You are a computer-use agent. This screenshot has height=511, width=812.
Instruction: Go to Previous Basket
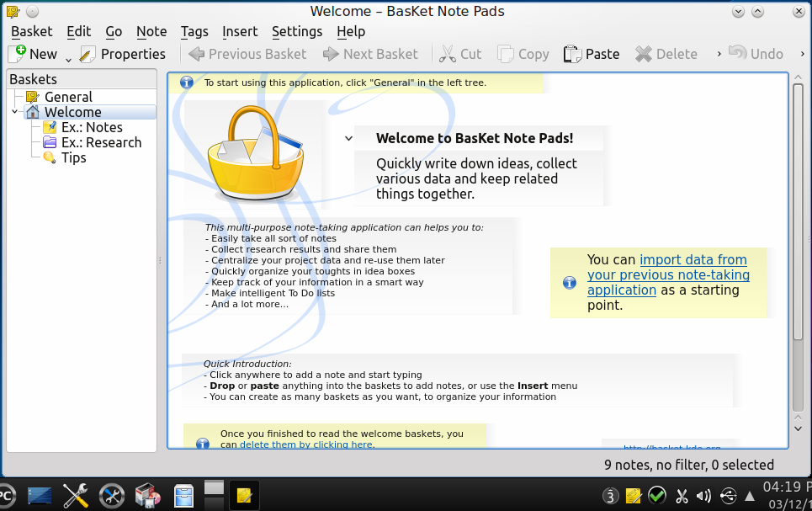tap(247, 54)
